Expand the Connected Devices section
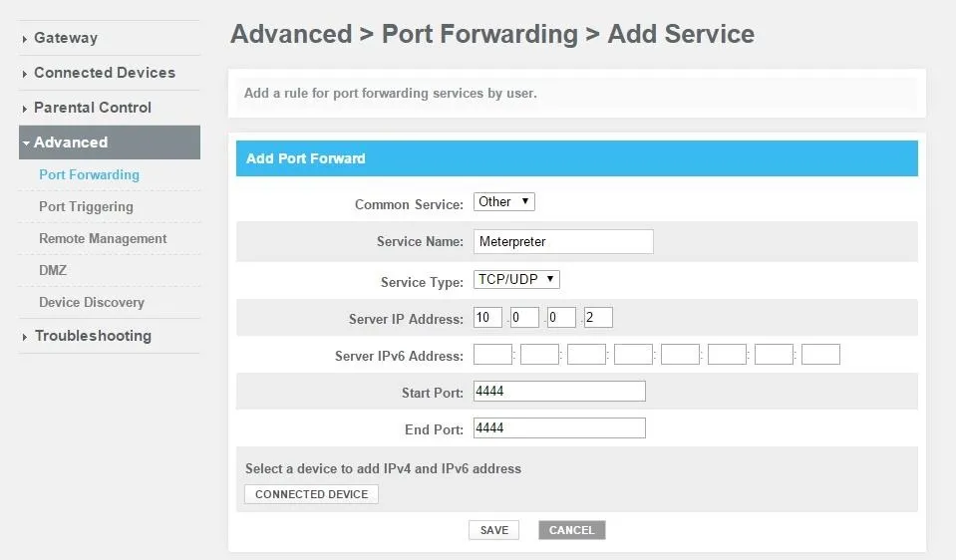This screenshot has height=560, width=956. click(105, 73)
